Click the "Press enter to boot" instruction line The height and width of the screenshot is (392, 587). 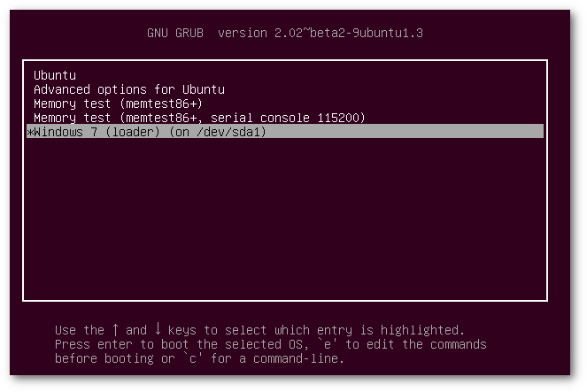coord(270,344)
